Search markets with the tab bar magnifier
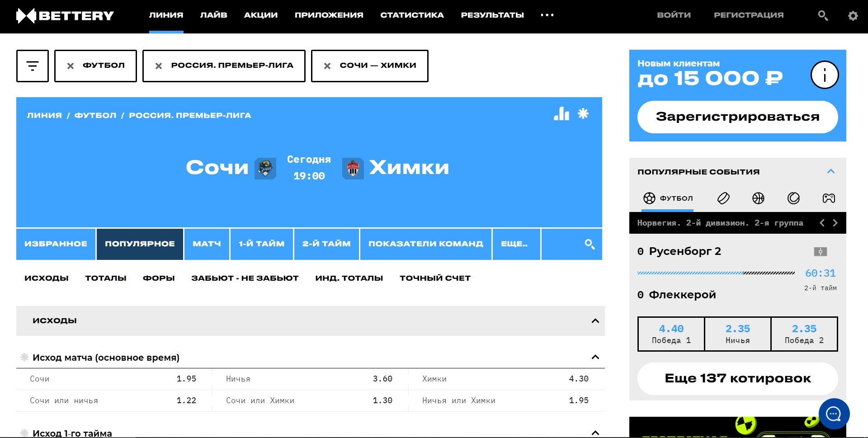868x438 pixels. click(590, 244)
